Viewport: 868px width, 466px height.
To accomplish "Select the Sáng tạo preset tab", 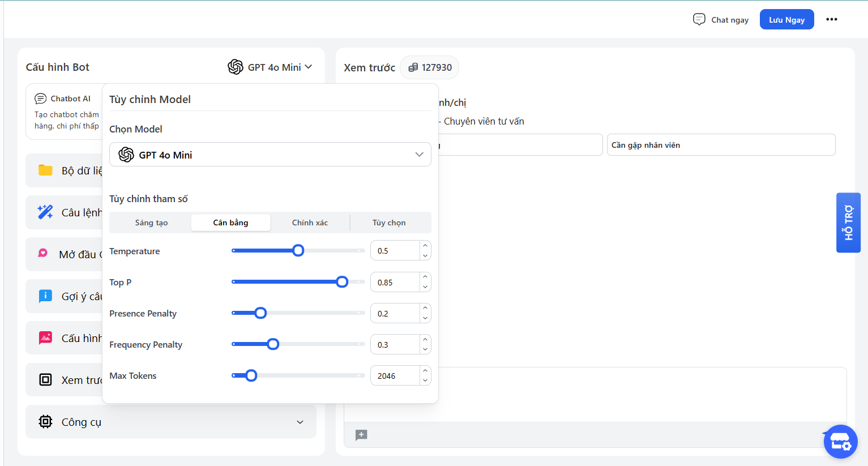I will (151, 223).
